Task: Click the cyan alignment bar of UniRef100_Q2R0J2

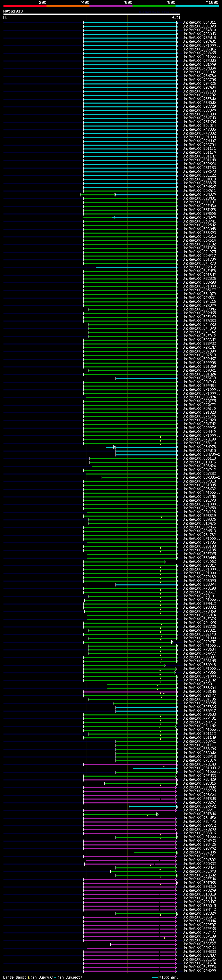Action: pos(137,267)
